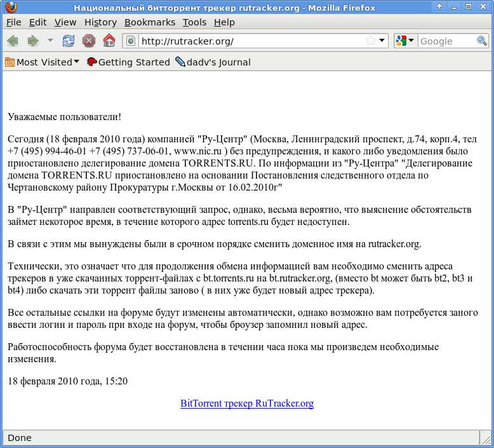Open the History menu
494x448 pixels.
(x=100, y=22)
